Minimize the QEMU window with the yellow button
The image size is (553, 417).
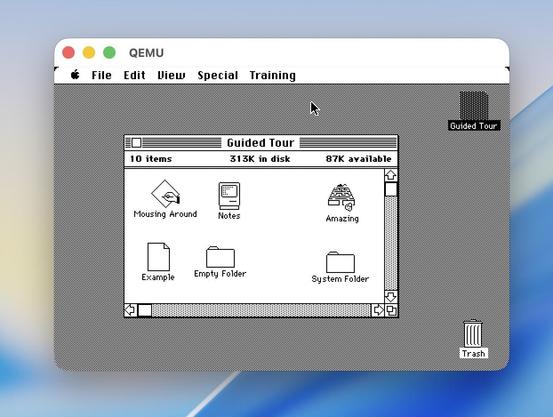click(89, 53)
